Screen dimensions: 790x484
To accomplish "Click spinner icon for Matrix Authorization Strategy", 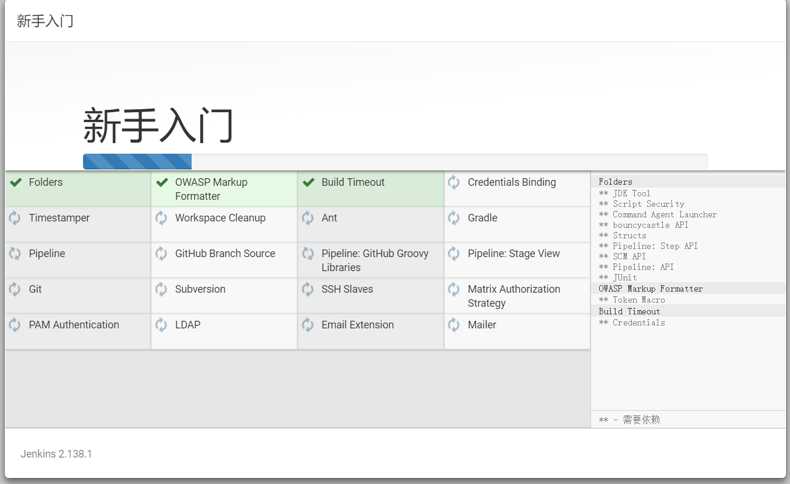I will coord(454,290).
